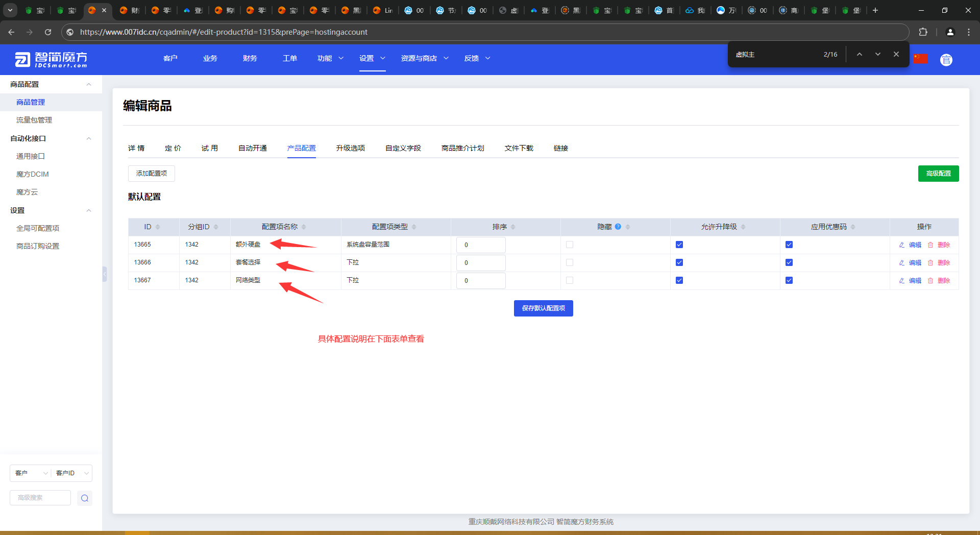Open the browser profile icon
The width and height of the screenshot is (980, 535).
(950, 32)
